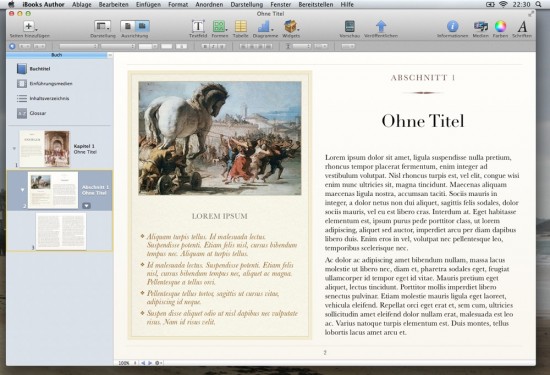Select the Kapitel 1 chapter thumbnail

(x=45, y=148)
